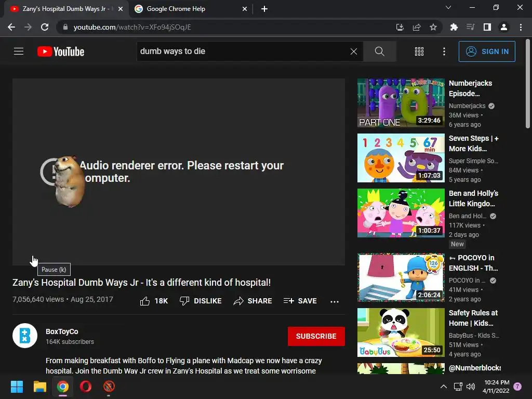The image size is (532, 399).
Task: Close the Google Chrome Help tab
Action: tap(245, 9)
